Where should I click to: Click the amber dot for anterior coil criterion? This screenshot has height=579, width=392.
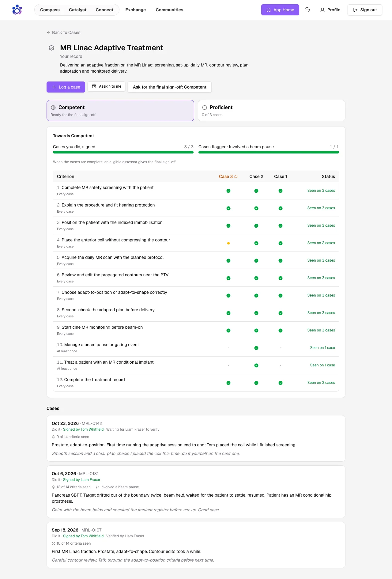(228, 243)
